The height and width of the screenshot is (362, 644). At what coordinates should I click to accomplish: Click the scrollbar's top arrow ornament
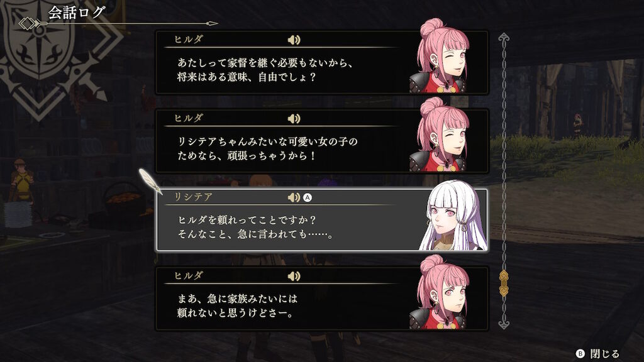coord(504,38)
